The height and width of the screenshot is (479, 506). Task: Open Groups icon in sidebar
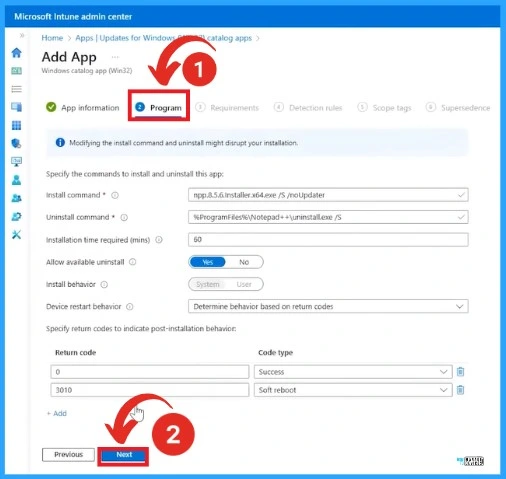16,198
